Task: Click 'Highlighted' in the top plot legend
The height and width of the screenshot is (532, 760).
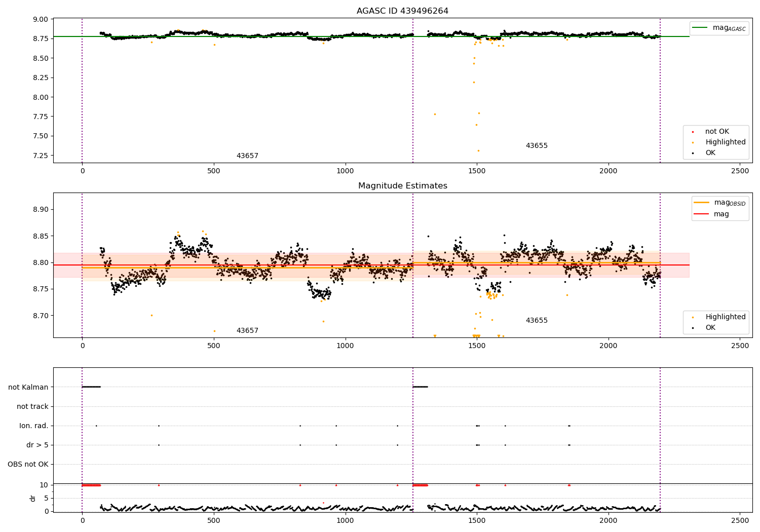Action: tap(719, 142)
